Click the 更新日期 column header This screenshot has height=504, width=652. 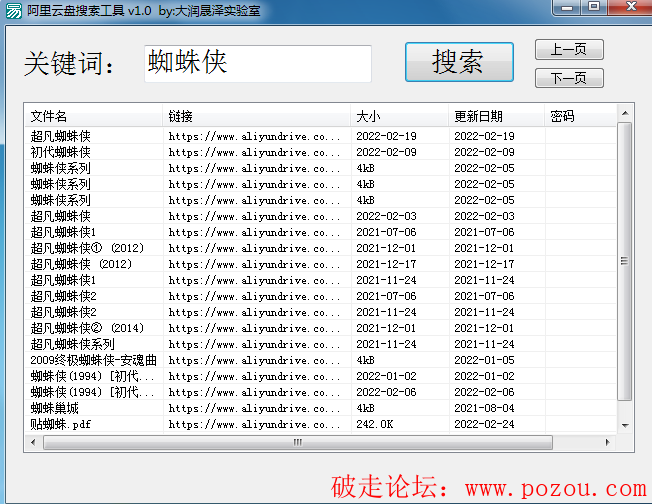(x=496, y=116)
